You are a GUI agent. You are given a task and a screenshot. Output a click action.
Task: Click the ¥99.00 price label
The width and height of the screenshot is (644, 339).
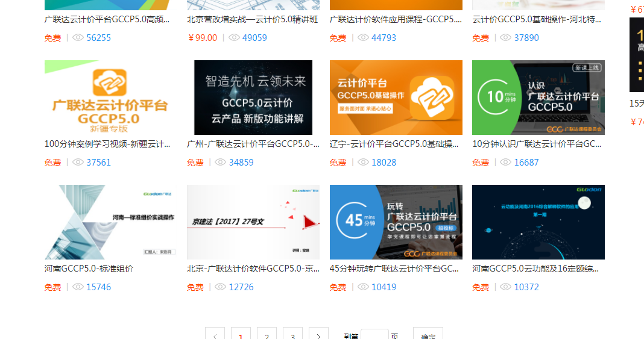coord(202,38)
